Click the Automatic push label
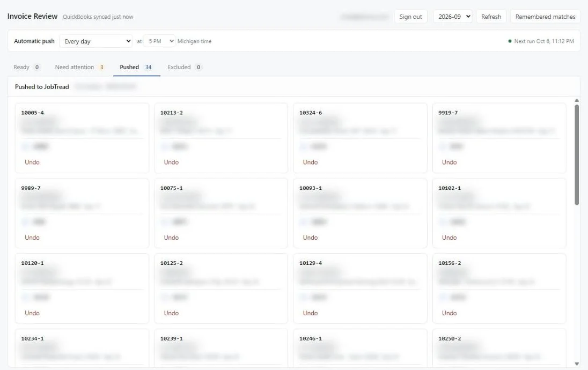This screenshot has height=370, width=588. click(x=34, y=41)
